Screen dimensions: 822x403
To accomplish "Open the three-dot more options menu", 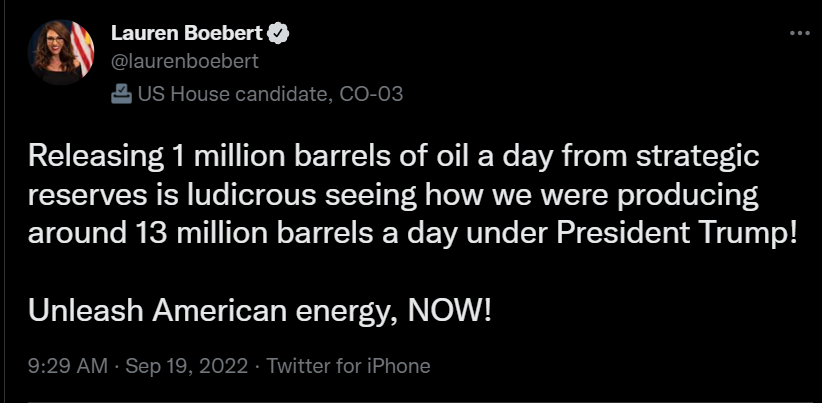I will click(799, 34).
